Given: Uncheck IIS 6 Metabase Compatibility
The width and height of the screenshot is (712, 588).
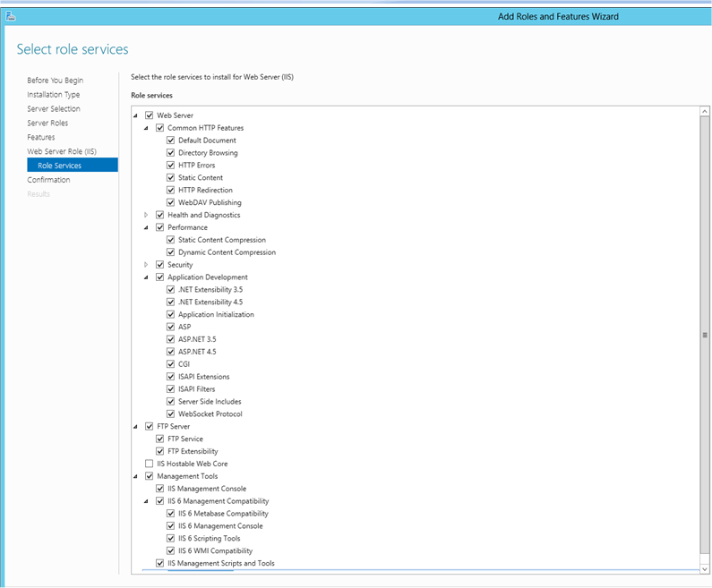Looking at the screenshot, I should click(171, 513).
